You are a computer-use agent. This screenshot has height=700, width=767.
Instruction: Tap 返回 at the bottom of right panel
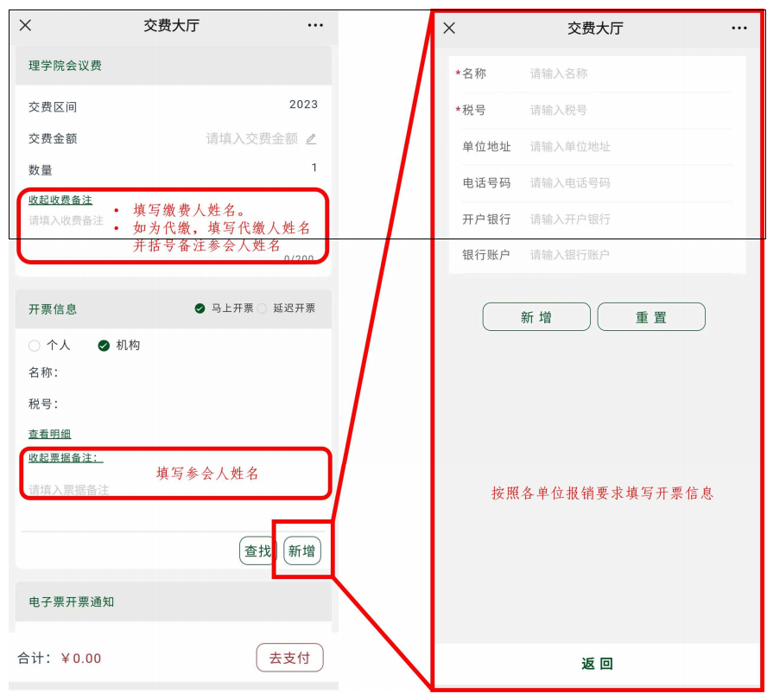(x=597, y=664)
